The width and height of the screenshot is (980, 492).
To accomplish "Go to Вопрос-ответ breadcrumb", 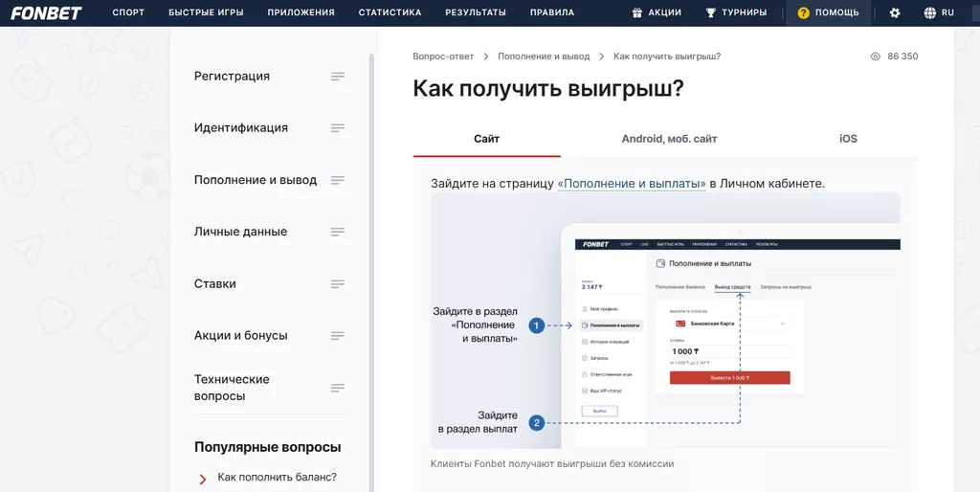I will point(443,56).
